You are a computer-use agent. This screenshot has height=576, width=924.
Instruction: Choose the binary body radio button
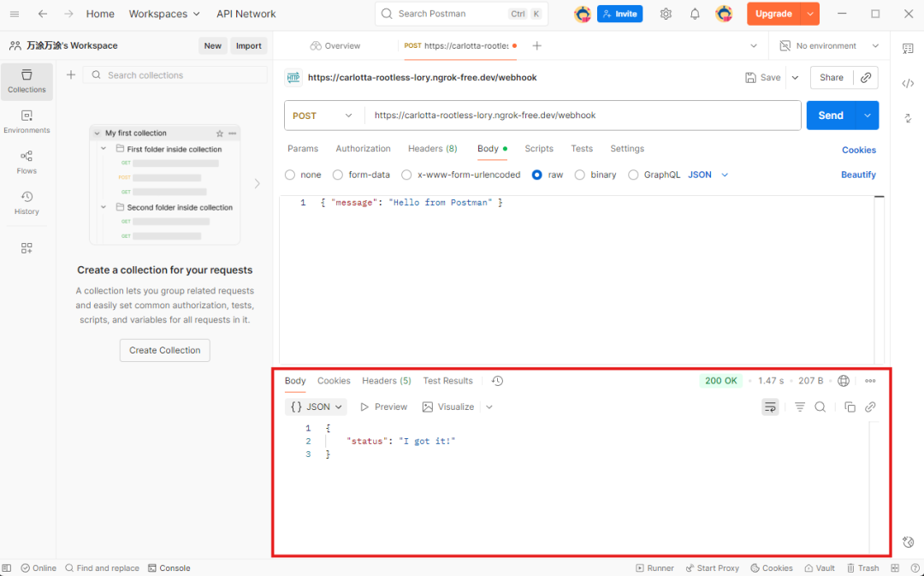click(580, 175)
